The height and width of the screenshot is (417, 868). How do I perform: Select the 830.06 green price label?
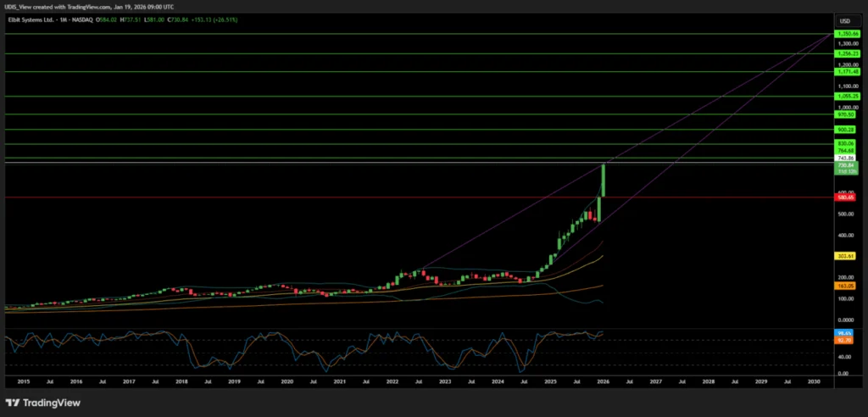[x=845, y=144]
